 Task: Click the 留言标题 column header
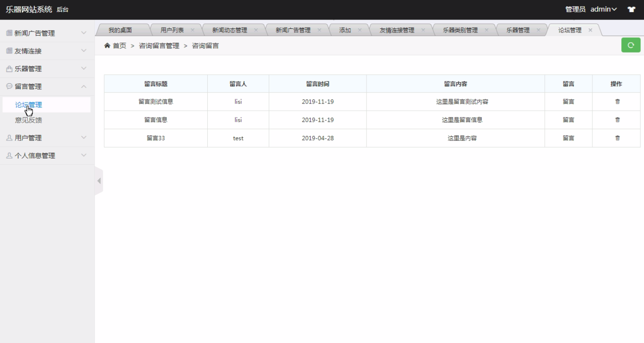coord(156,84)
